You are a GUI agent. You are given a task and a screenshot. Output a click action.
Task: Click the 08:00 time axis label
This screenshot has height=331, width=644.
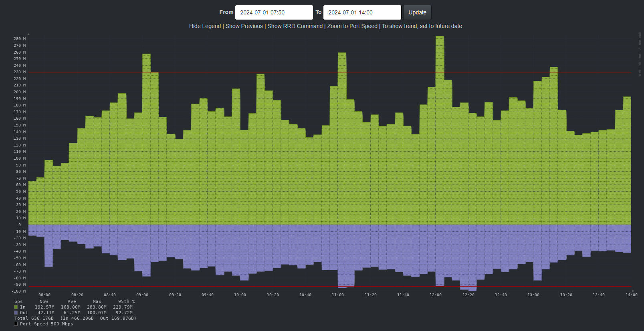[x=44, y=295]
